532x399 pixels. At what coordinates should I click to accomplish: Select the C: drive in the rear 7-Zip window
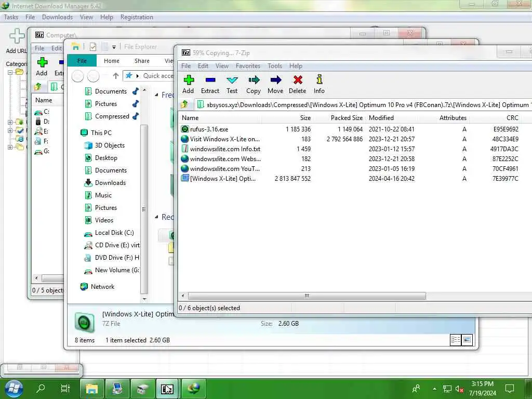43,112
